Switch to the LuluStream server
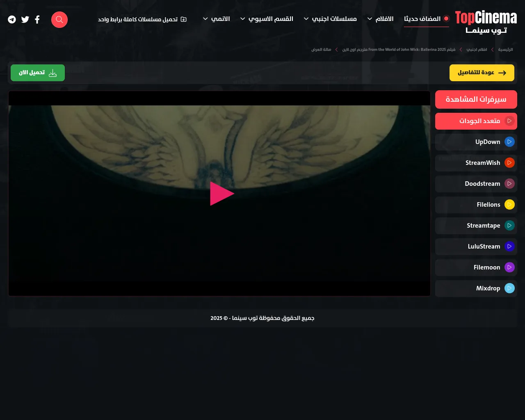This screenshot has width=525, height=420. pos(476,247)
